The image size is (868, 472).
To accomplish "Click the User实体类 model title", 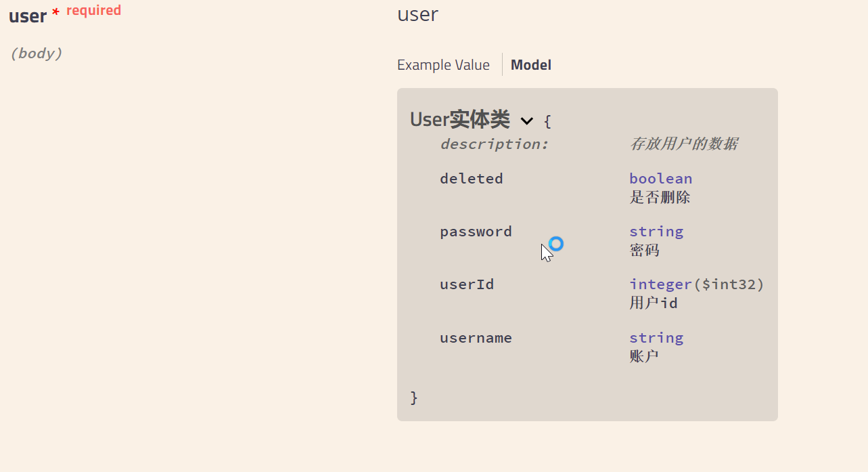I will coord(460,120).
